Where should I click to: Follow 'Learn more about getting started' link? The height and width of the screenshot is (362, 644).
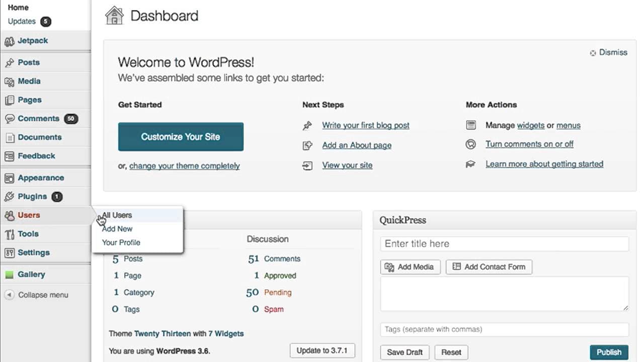544,164
